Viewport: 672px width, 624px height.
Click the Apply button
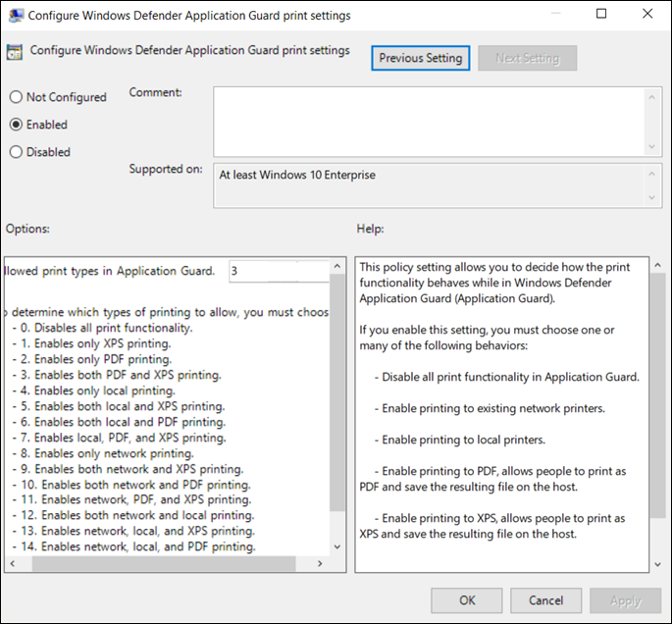625,600
